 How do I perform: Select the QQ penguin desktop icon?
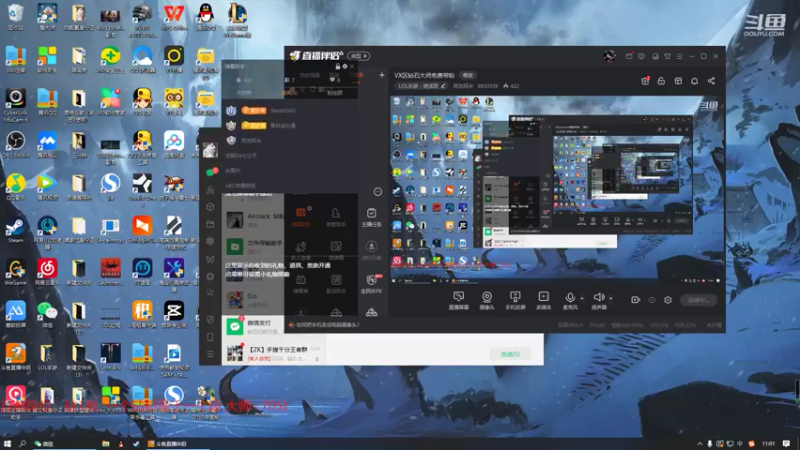205,17
